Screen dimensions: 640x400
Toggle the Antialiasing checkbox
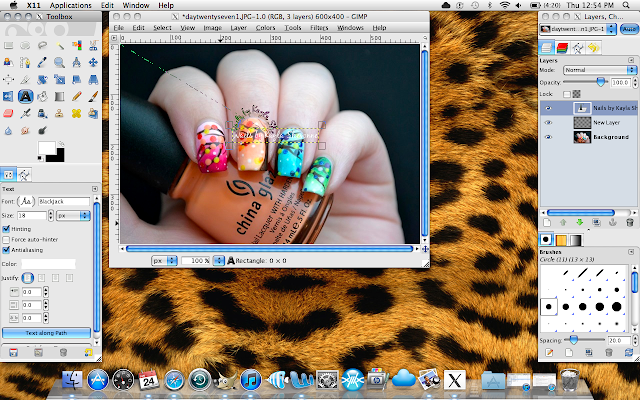6,250
